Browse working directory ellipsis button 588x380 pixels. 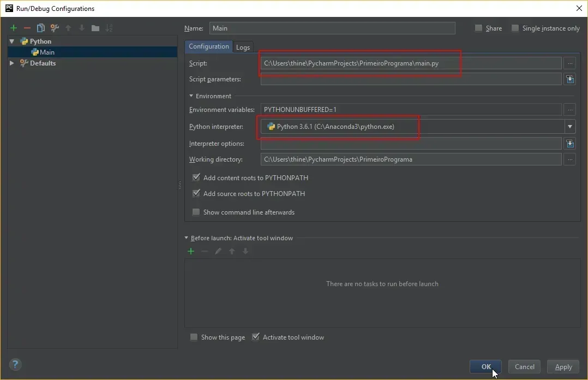570,159
